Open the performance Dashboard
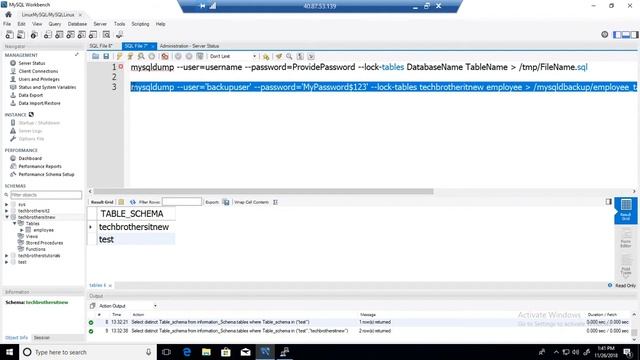 click(30, 158)
